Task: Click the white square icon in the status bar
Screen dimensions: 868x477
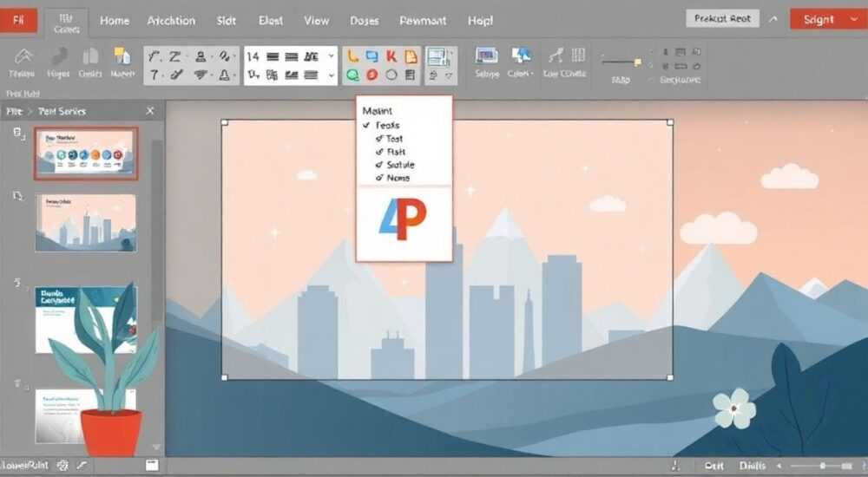Action: (152, 466)
